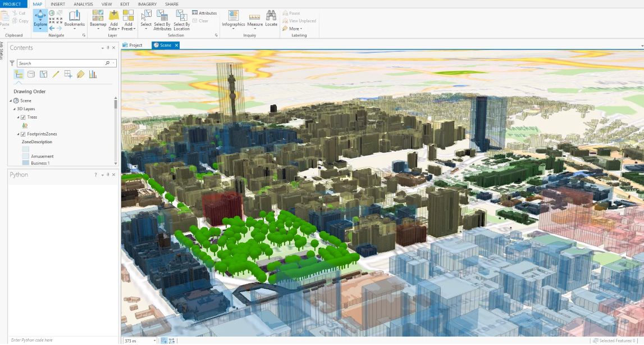The image size is (644, 345).
Task: Click the Add Data icon
Action: pos(114,16)
